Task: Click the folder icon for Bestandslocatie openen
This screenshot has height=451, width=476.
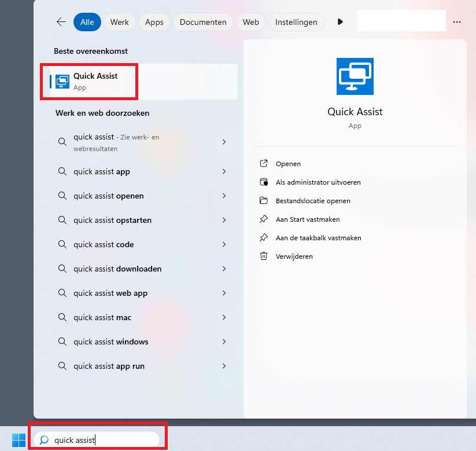Action: coord(264,201)
